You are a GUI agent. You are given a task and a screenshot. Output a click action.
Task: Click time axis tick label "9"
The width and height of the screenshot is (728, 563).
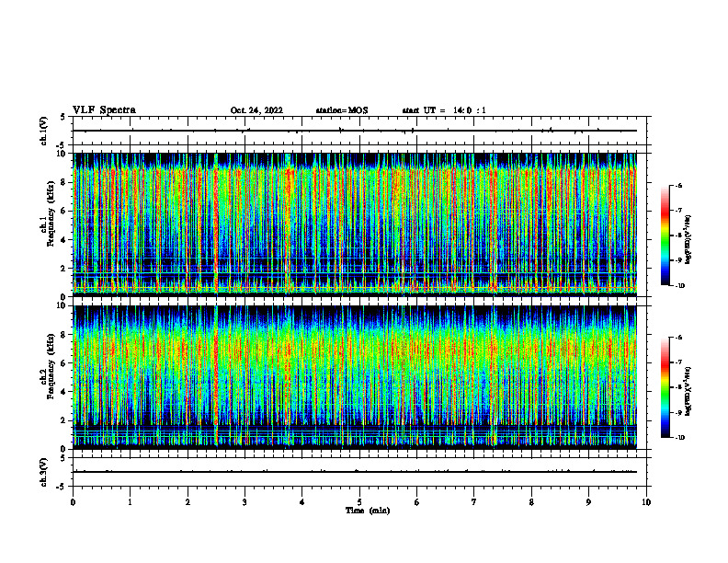click(588, 502)
